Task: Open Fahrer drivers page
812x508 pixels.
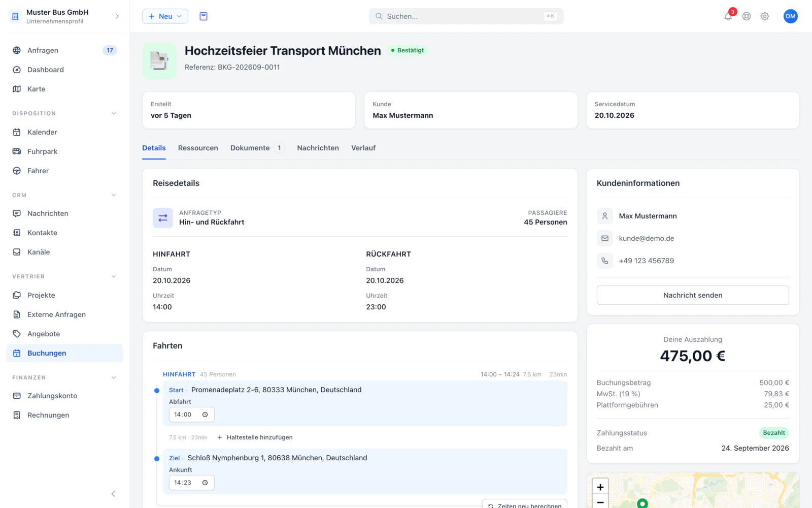Action: [x=64, y=171]
